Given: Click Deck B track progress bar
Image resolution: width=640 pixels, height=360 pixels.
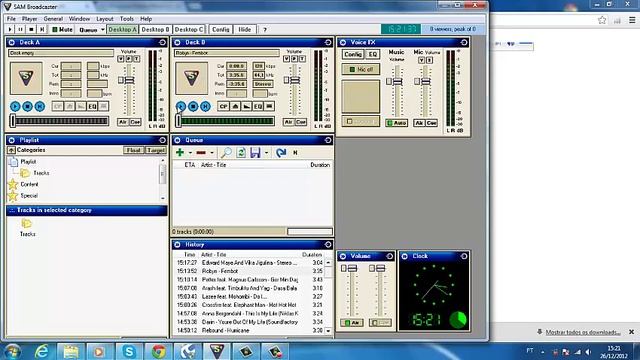Looking at the screenshot, I should (x=227, y=121).
